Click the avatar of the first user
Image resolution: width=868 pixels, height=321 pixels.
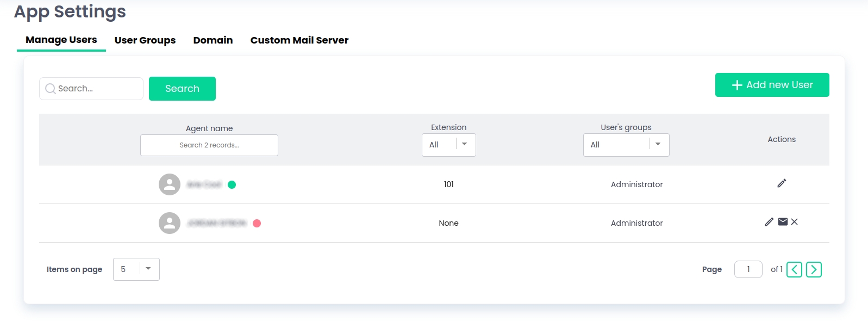(170, 184)
